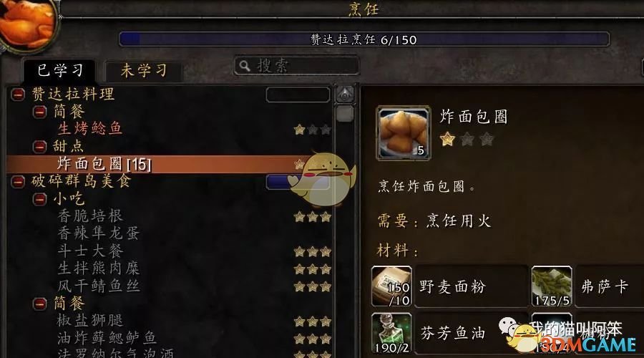Switch to the 未学习 tab
Viewport: 644px width, 358px height.
pos(143,71)
